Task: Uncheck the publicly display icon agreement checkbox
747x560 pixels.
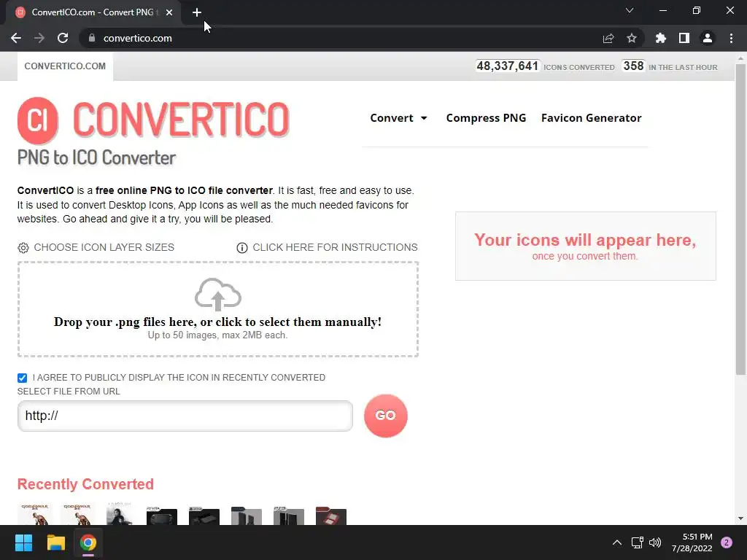Action: point(22,378)
